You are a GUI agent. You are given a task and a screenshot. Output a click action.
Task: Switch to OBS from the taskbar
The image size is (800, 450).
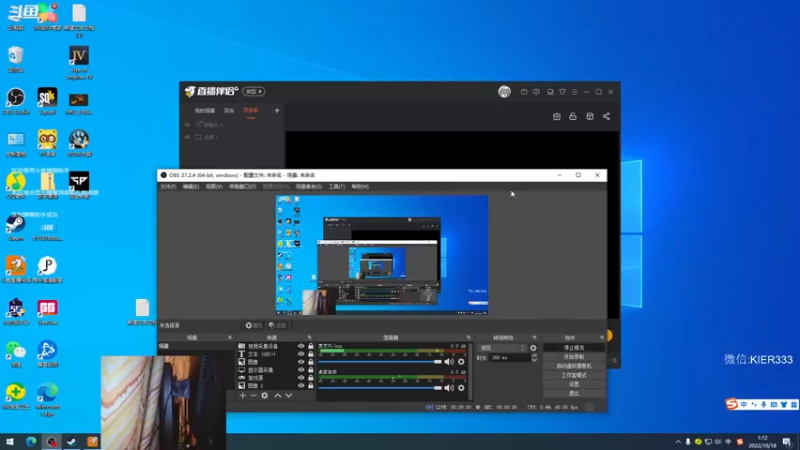pyautogui.click(x=52, y=442)
